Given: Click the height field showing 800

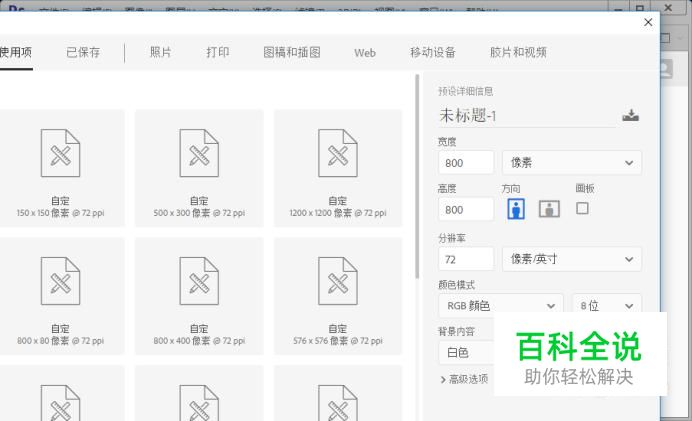Looking at the screenshot, I should (x=466, y=209).
